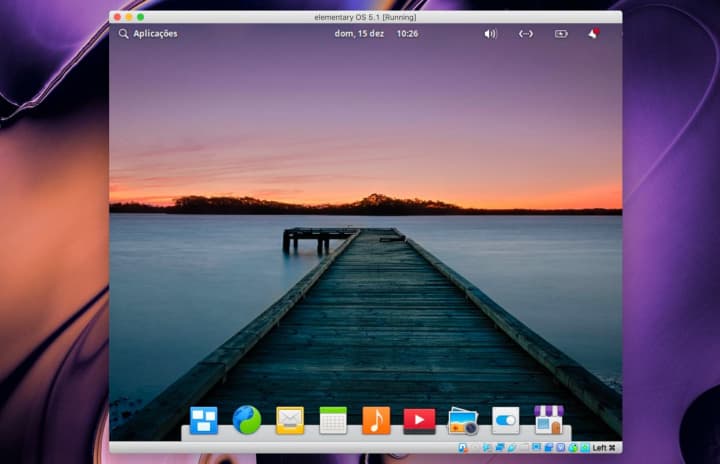Click the 10:26 clock in panel

pyautogui.click(x=407, y=33)
